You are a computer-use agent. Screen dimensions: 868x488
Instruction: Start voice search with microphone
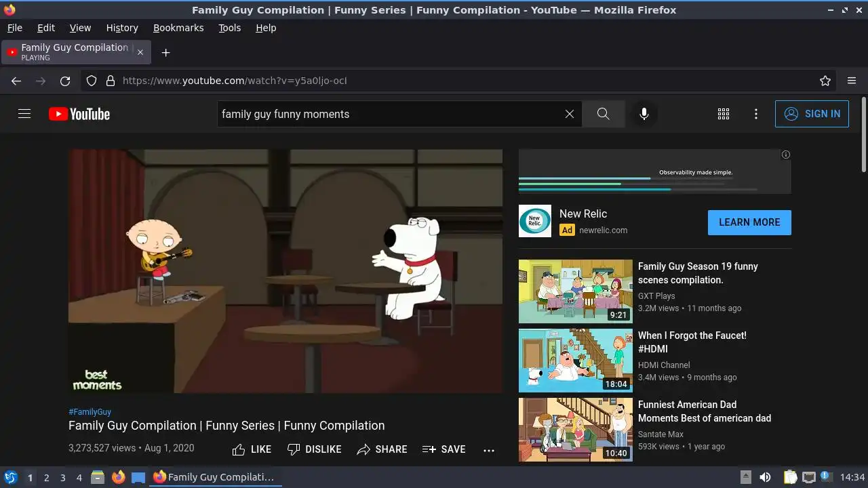tap(644, 114)
